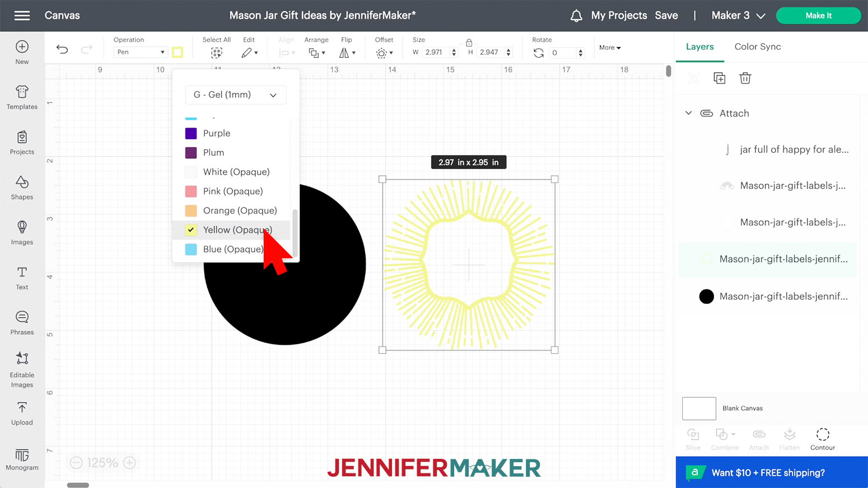Toggle the size aspect ratio lock

(469, 43)
